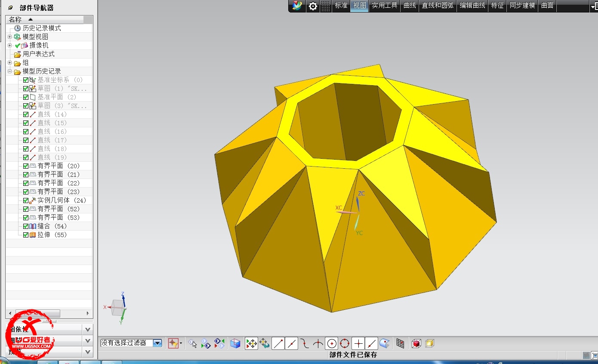Screen dimensions: 598x364
Task: Toggle the 缝合 (54) checkbox
Action: [26, 226]
